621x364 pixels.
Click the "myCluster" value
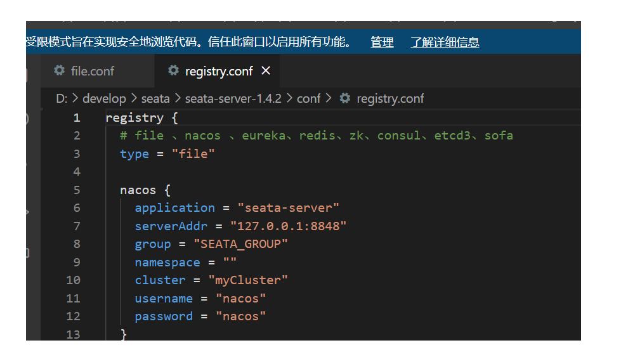[248, 280]
